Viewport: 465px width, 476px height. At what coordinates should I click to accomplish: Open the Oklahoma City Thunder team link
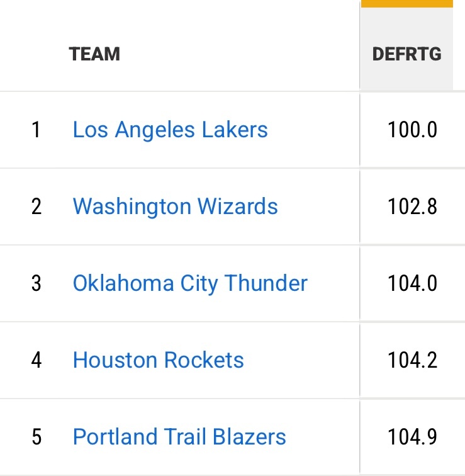point(190,283)
